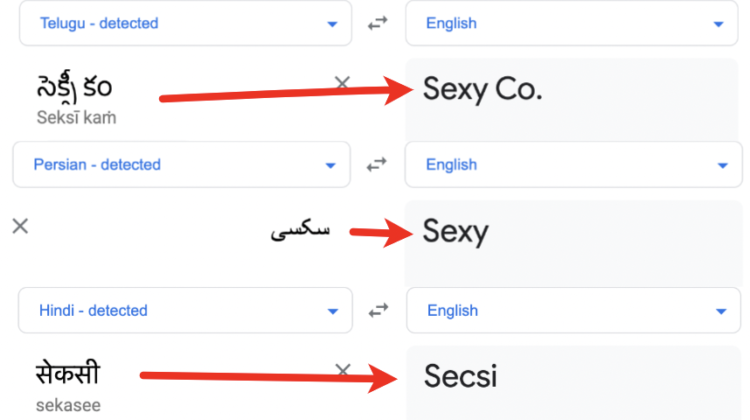
Task: Swap languages in the Persian translation row
Action: [377, 165]
